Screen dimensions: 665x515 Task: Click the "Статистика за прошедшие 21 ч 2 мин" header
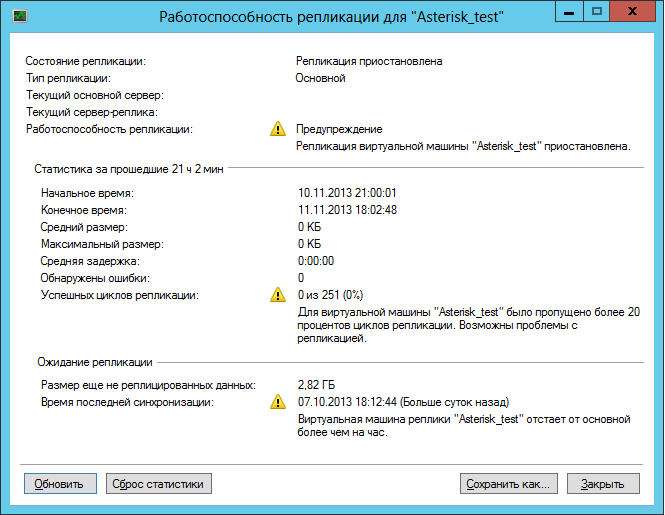(x=129, y=169)
